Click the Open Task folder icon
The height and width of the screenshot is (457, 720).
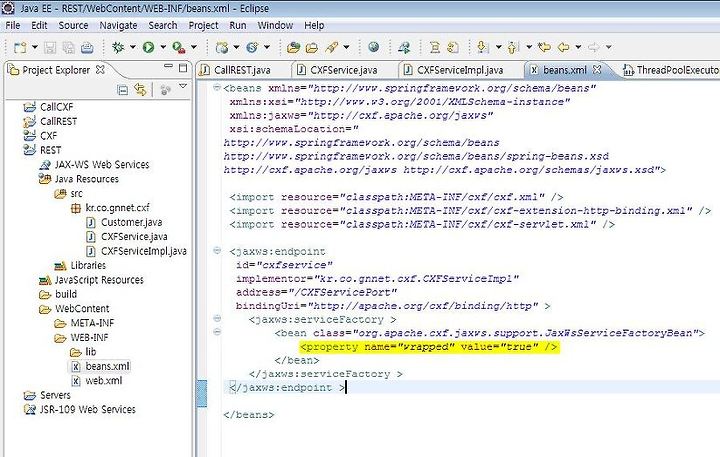coord(312,47)
